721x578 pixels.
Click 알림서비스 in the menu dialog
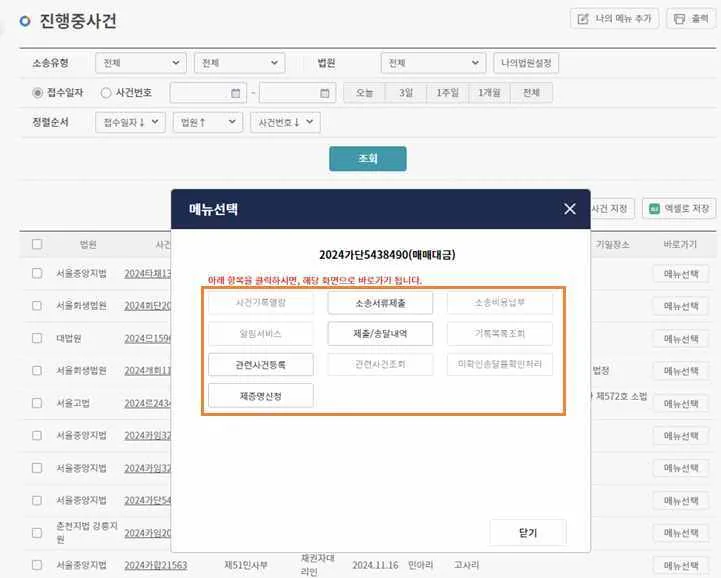261,334
